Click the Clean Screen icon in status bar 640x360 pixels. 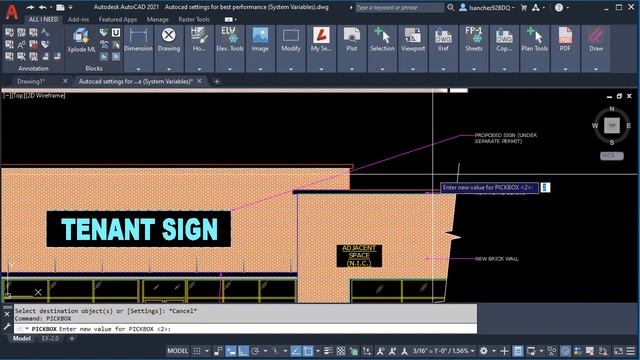tap(619, 351)
